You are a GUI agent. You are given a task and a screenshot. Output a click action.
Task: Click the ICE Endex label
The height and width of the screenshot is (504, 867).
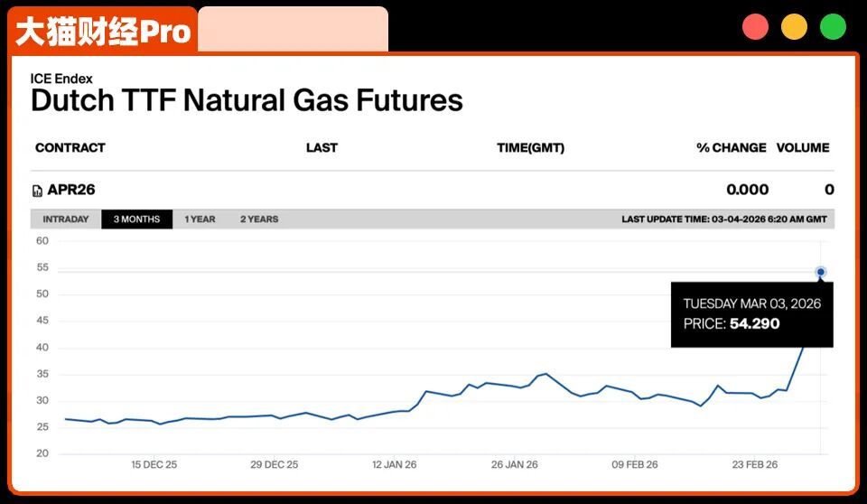pos(61,79)
